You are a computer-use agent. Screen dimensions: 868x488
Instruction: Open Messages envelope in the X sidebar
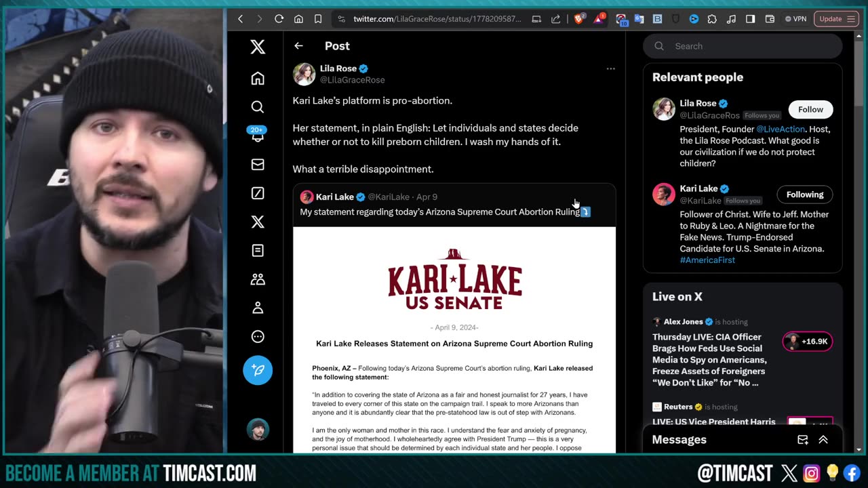(x=258, y=165)
